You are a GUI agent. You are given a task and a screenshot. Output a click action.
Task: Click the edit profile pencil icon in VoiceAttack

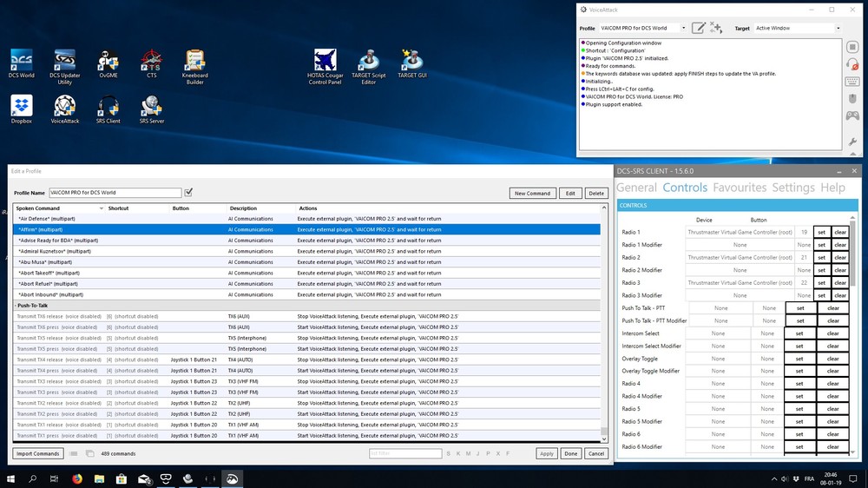click(698, 28)
